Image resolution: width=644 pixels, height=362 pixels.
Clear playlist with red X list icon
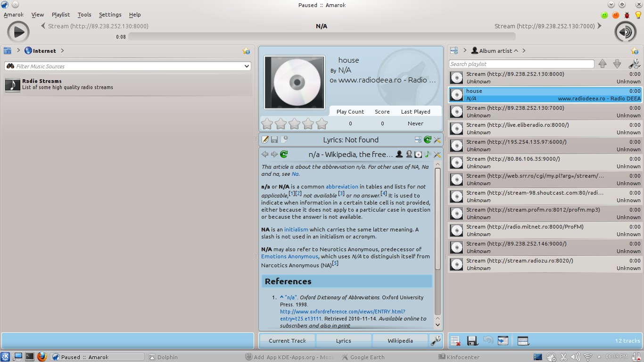click(455, 340)
